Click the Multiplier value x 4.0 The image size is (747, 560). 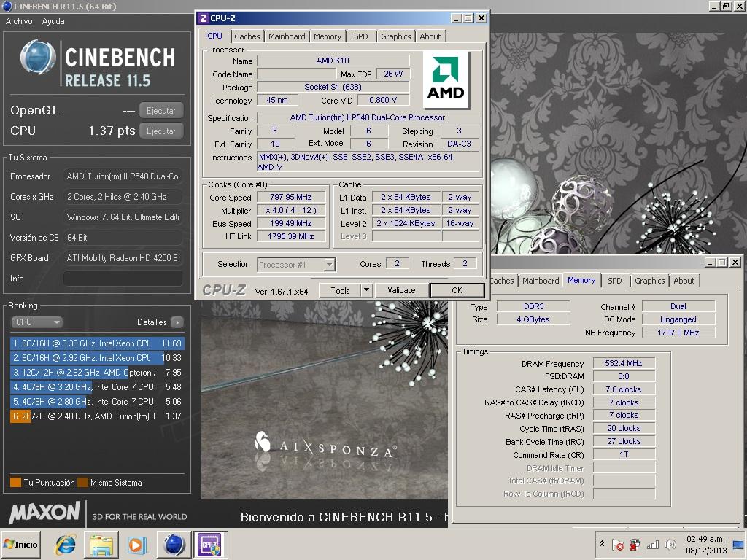(290, 210)
